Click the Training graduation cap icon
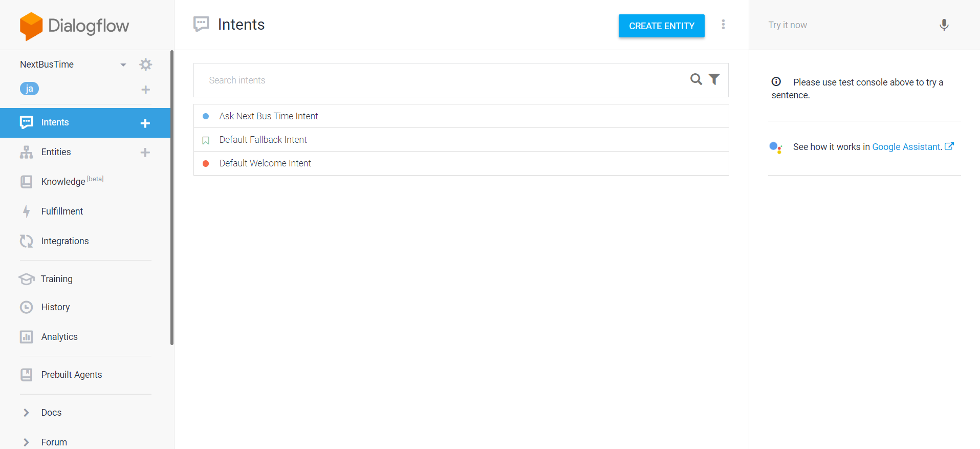Image resolution: width=980 pixels, height=449 pixels. point(27,279)
